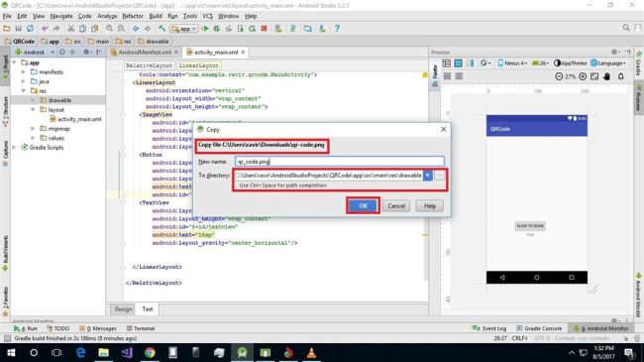Expand the mipmap folder

coord(33,128)
